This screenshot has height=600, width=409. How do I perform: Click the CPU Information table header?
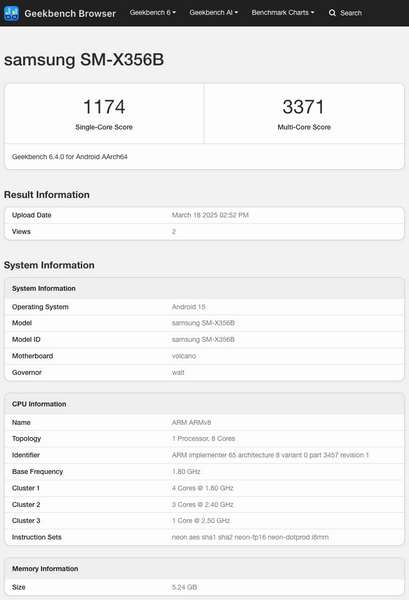[x=204, y=404]
